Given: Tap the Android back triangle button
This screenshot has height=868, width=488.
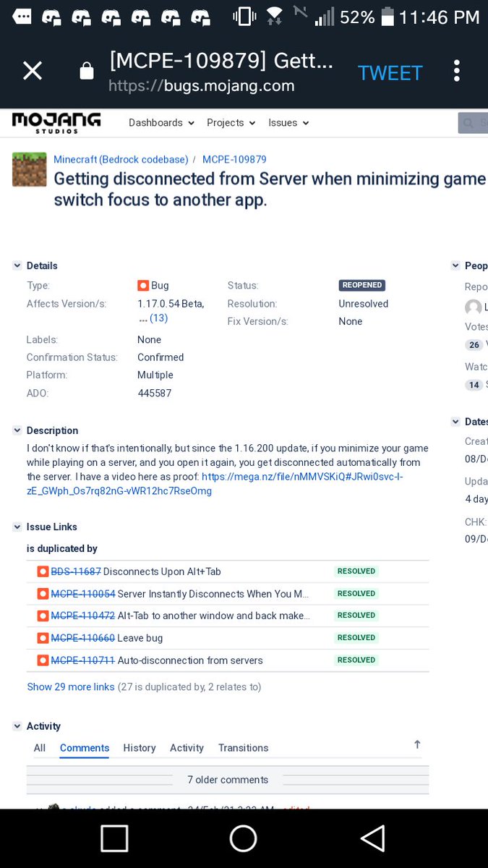Looking at the screenshot, I should point(372,838).
